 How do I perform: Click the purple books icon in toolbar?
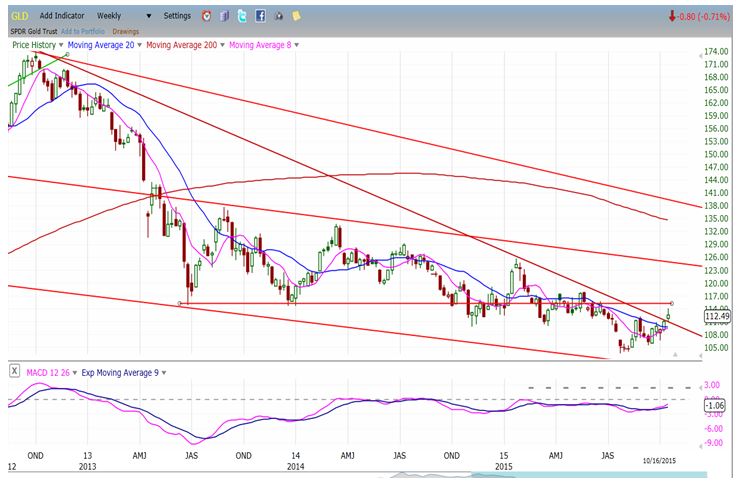point(224,16)
